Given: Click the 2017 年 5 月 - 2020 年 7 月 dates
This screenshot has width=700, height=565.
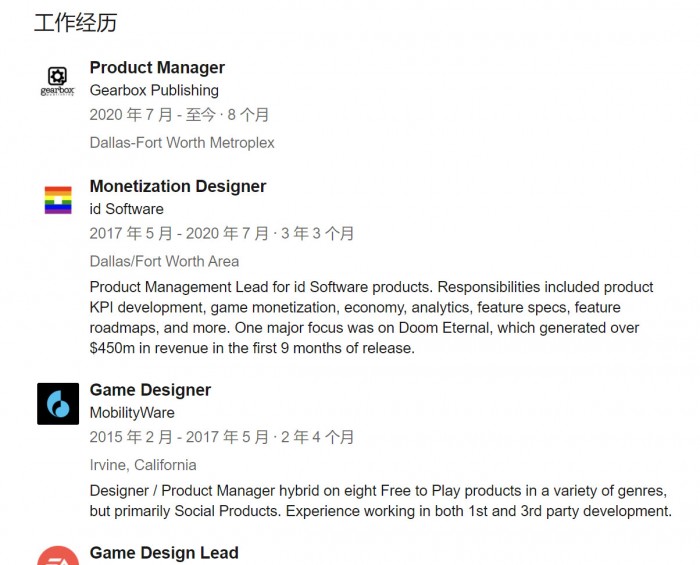Looking at the screenshot, I should coord(222,234).
